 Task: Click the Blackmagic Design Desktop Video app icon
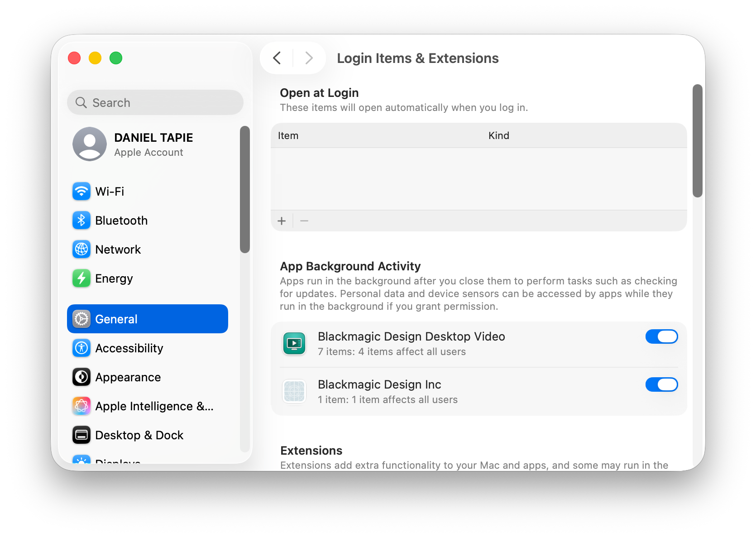[x=294, y=344]
